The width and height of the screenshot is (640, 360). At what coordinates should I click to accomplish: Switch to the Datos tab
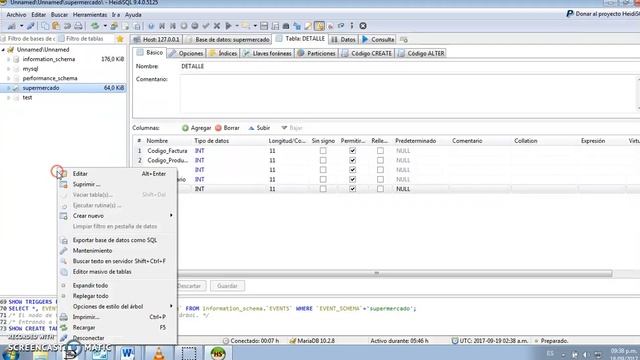[x=343, y=40]
